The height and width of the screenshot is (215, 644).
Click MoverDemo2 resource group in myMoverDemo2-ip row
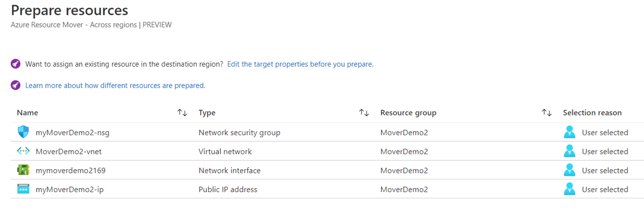pyautogui.click(x=404, y=189)
